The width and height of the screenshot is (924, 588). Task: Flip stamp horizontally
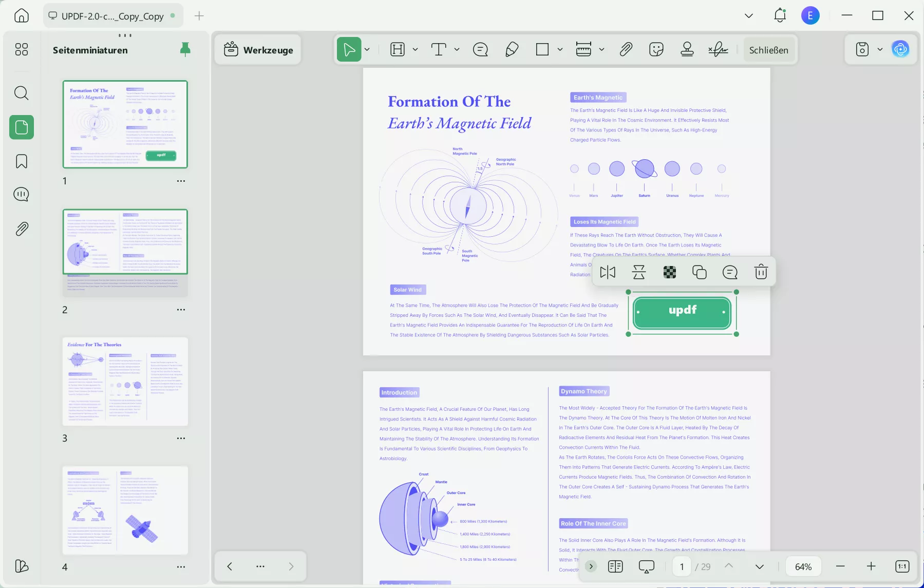point(608,272)
